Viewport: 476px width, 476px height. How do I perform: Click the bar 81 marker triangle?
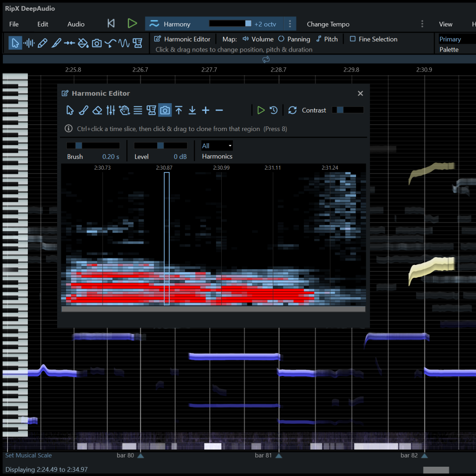coord(278,456)
